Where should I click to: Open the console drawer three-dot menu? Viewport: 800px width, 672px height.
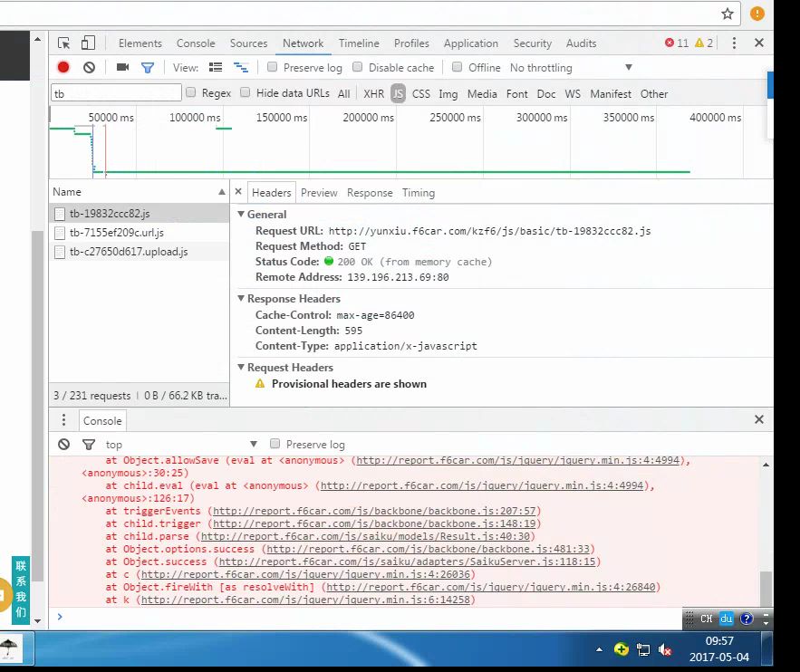click(63, 419)
